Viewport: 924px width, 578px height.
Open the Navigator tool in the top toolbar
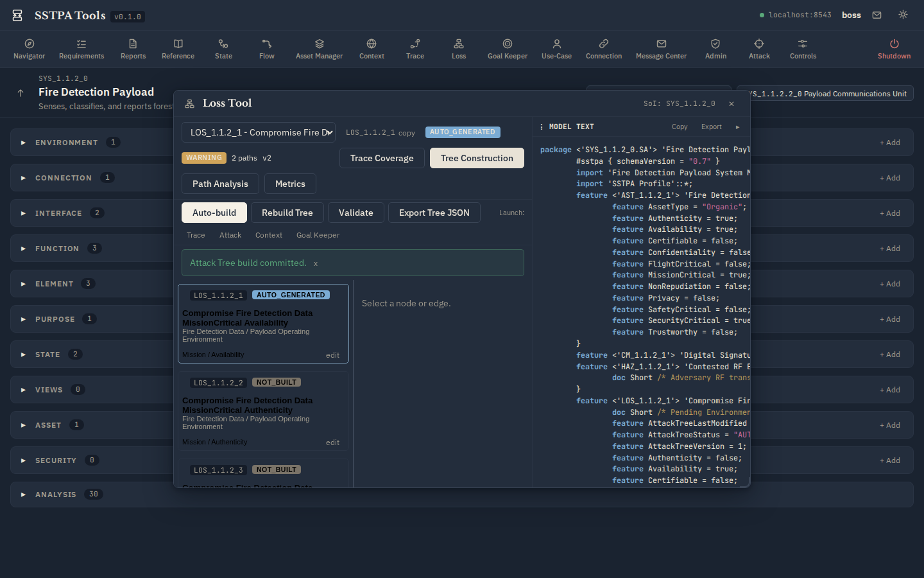click(30, 49)
